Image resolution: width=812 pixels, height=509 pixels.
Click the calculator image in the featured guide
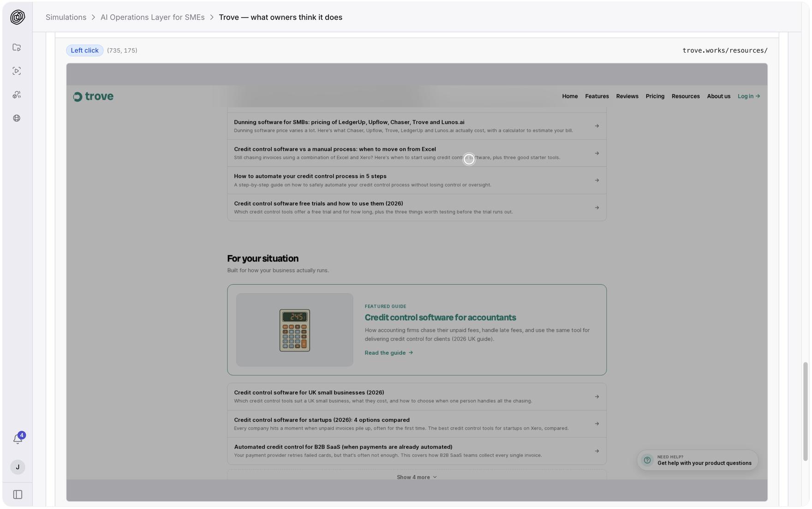(295, 330)
